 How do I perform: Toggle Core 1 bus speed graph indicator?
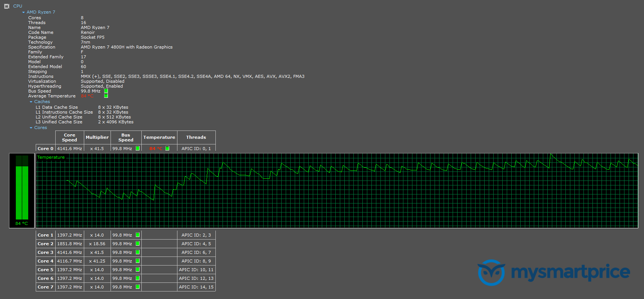point(138,235)
